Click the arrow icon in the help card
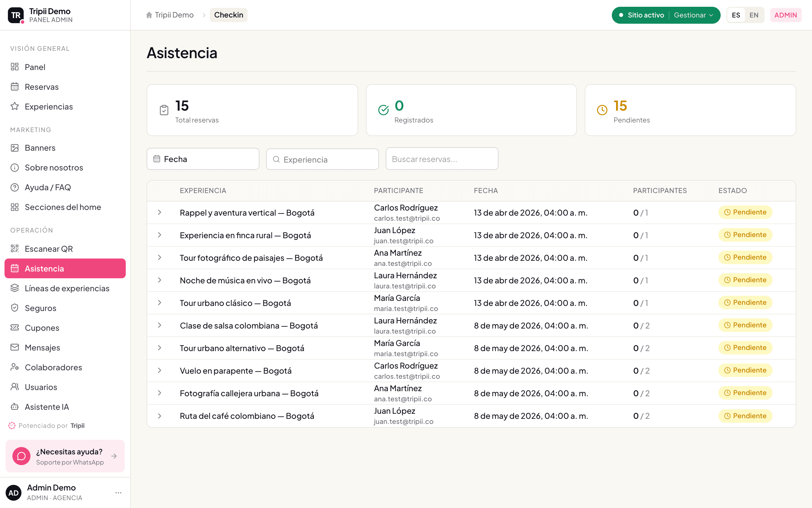Viewport: 812px width, 508px height. point(114,456)
